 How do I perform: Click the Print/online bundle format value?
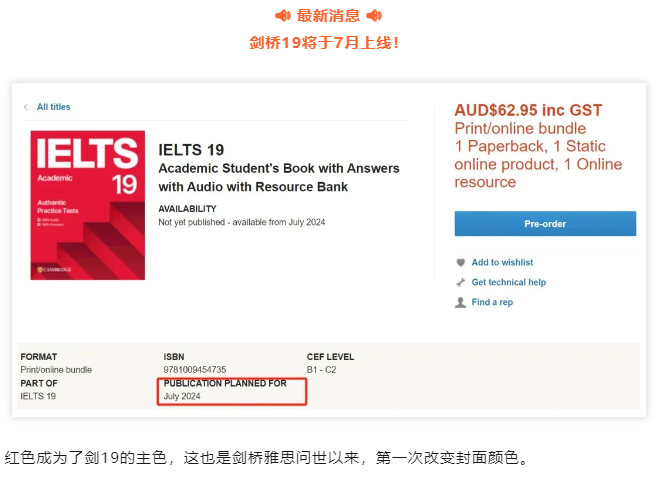coord(56,370)
